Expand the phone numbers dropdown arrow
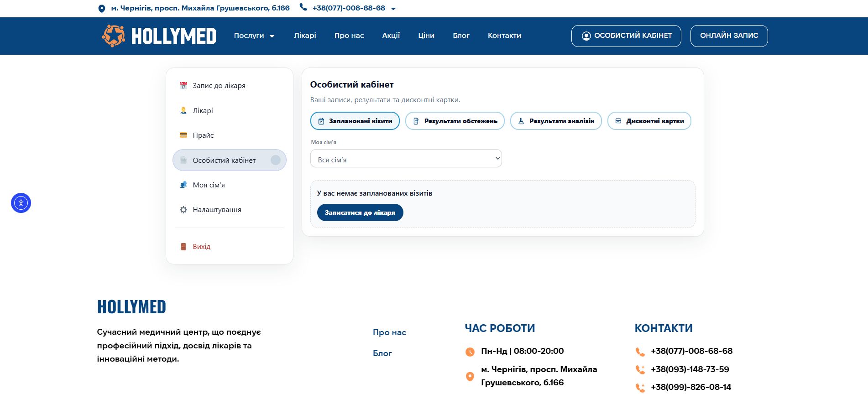868x399 pixels. (393, 9)
